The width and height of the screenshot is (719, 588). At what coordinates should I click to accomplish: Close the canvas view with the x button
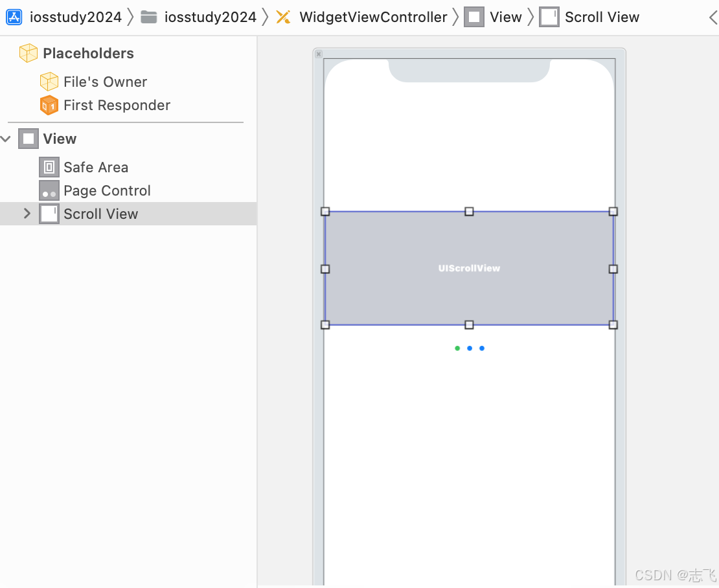(319, 54)
